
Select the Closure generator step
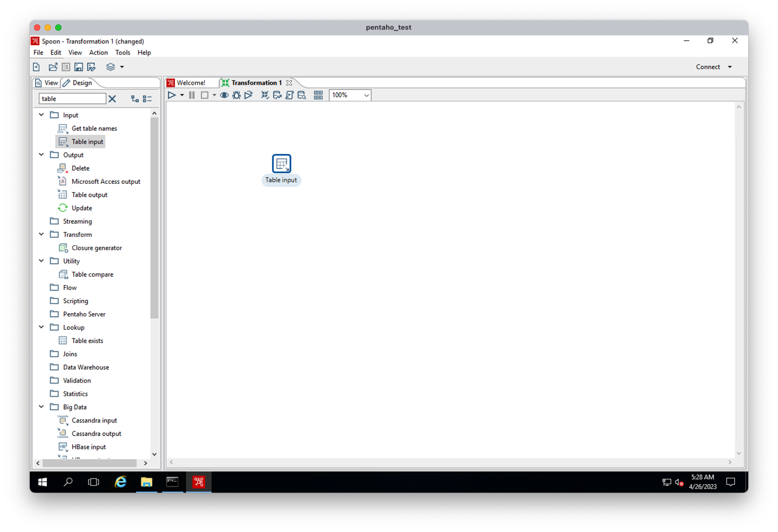pos(90,248)
